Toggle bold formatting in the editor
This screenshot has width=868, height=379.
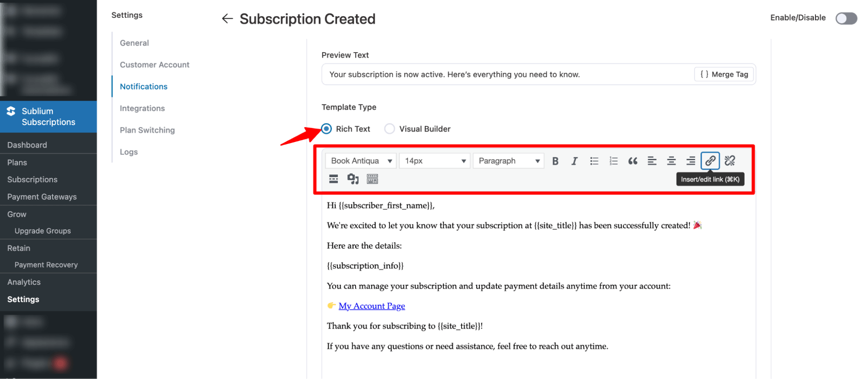[555, 161]
